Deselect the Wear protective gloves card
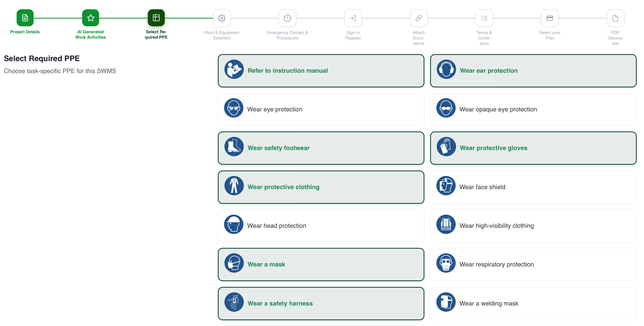Viewport: 644px width, 326px height. tap(533, 148)
